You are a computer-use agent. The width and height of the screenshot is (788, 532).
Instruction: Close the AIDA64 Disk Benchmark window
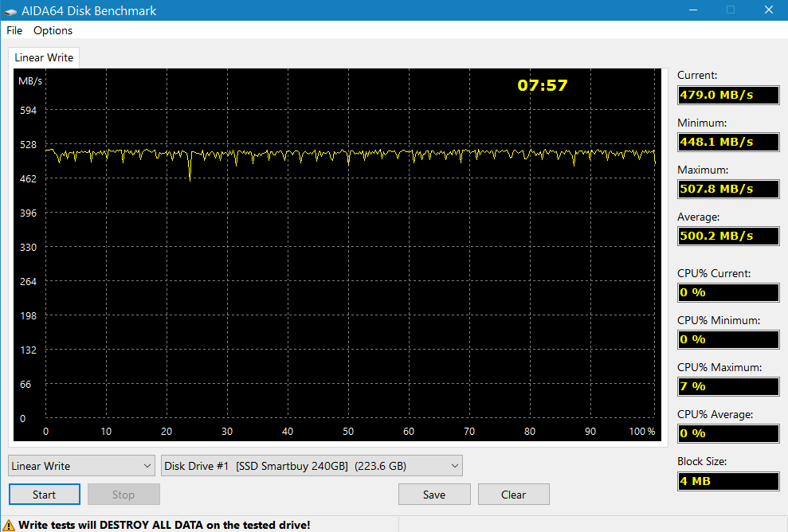point(768,10)
